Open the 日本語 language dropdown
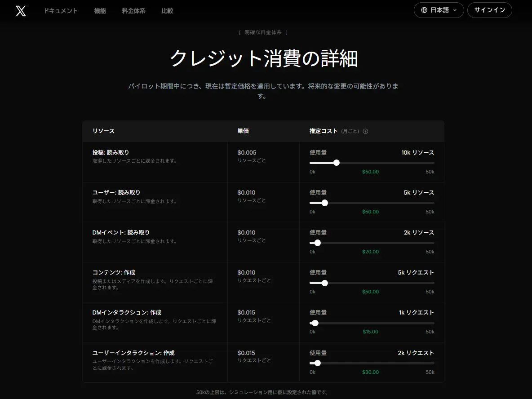532x399 pixels. [439, 10]
